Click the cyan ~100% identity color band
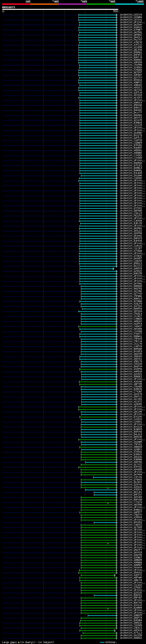The width and height of the screenshot is (146, 644). tap(130, 4)
